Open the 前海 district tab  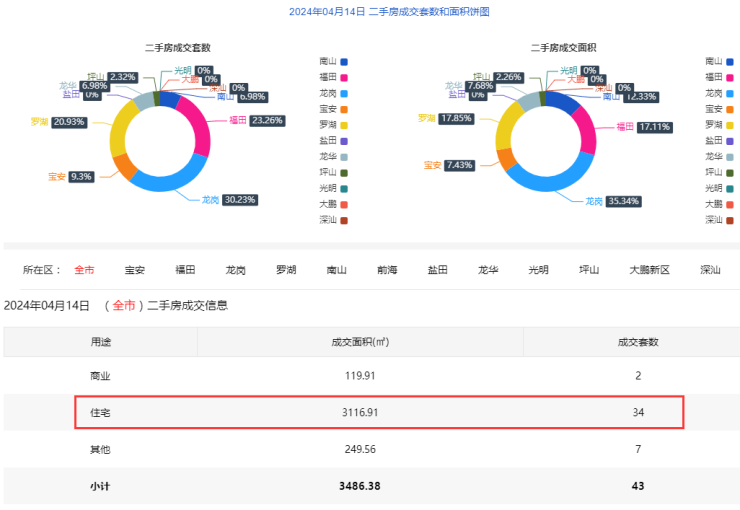[x=387, y=270]
